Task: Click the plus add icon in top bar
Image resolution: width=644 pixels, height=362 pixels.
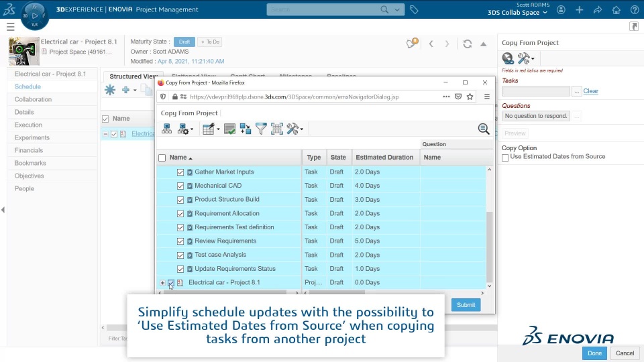Action: point(579,10)
